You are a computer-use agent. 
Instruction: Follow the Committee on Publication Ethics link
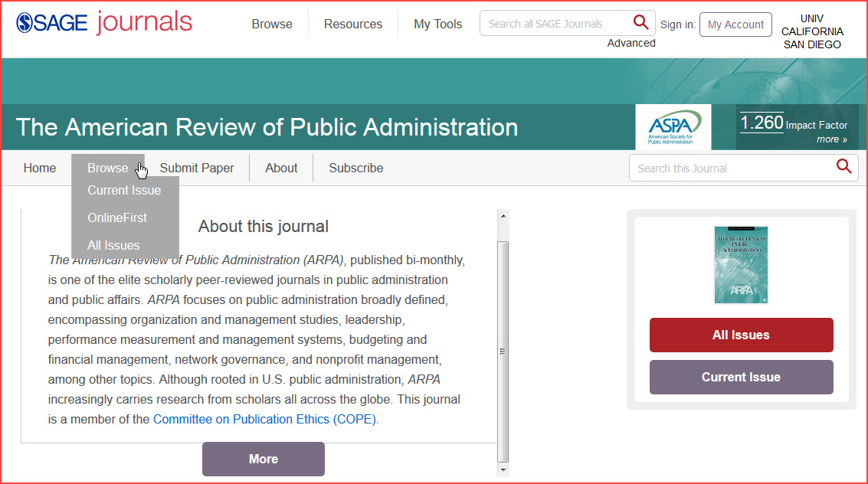click(x=265, y=419)
